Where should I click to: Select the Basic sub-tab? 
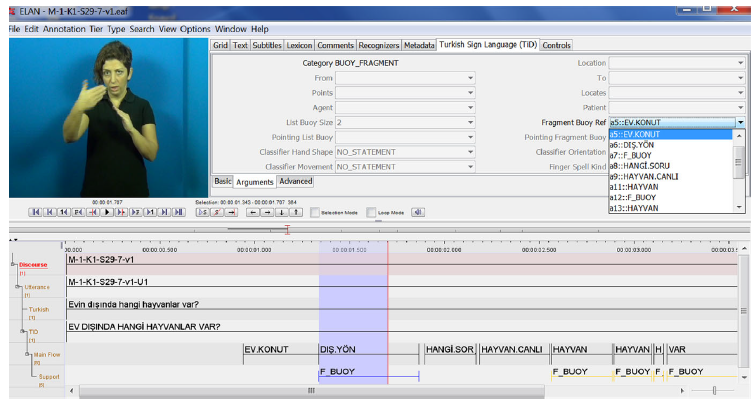click(x=222, y=181)
